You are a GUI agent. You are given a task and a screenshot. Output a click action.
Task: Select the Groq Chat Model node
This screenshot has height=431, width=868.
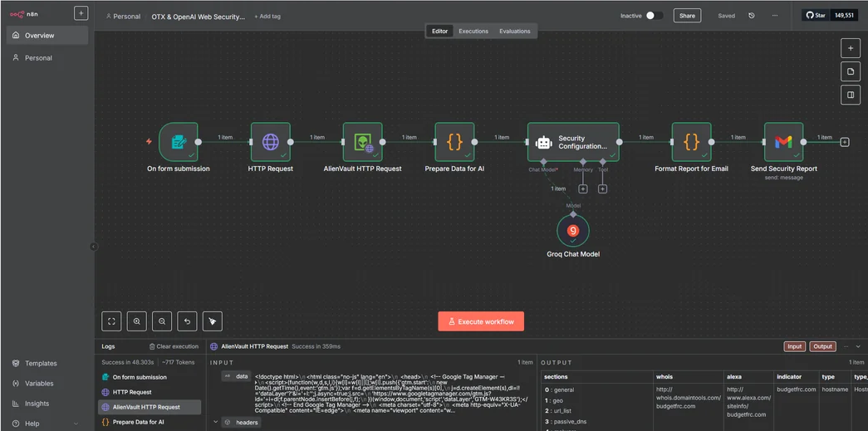[x=573, y=231]
